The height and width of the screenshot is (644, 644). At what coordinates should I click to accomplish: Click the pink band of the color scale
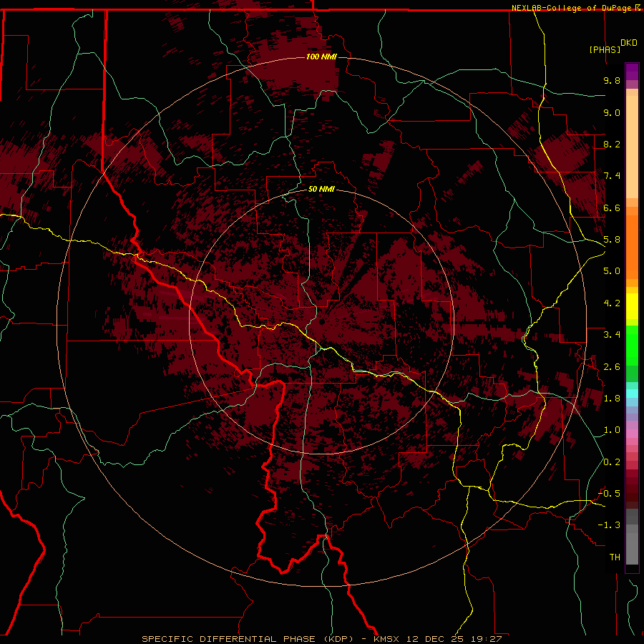632,434
